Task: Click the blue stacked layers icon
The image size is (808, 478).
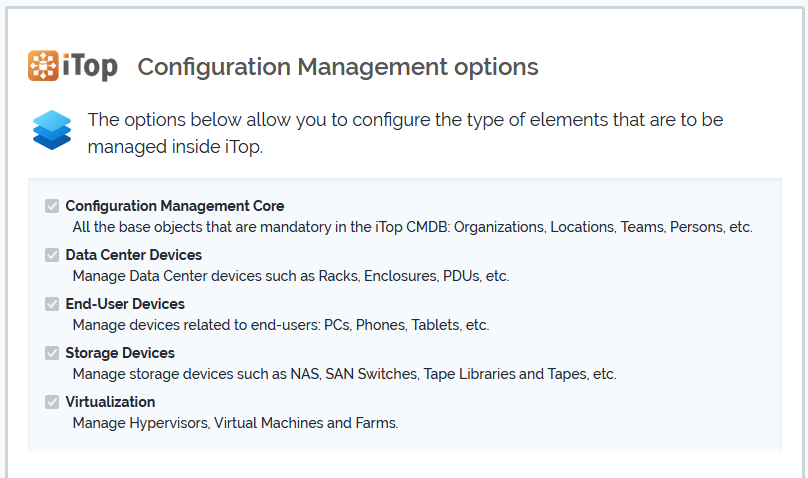Action: click(x=52, y=130)
